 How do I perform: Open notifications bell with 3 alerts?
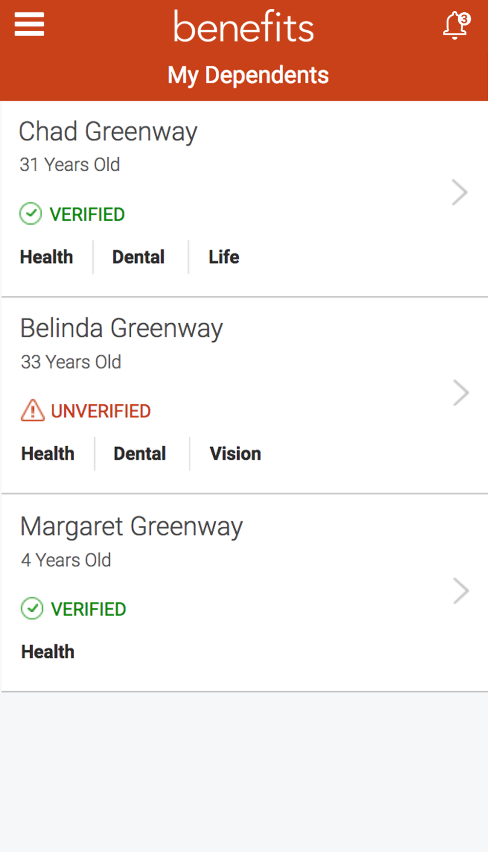coord(455,25)
